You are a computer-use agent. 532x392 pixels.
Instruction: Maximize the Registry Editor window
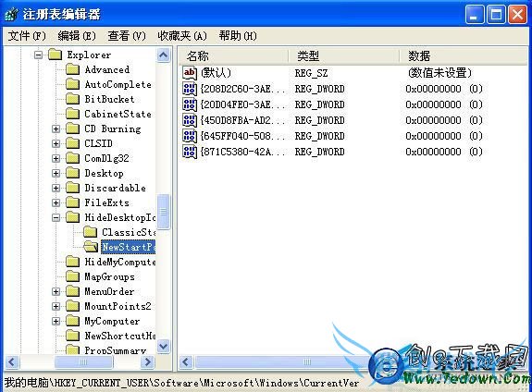point(496,15)
